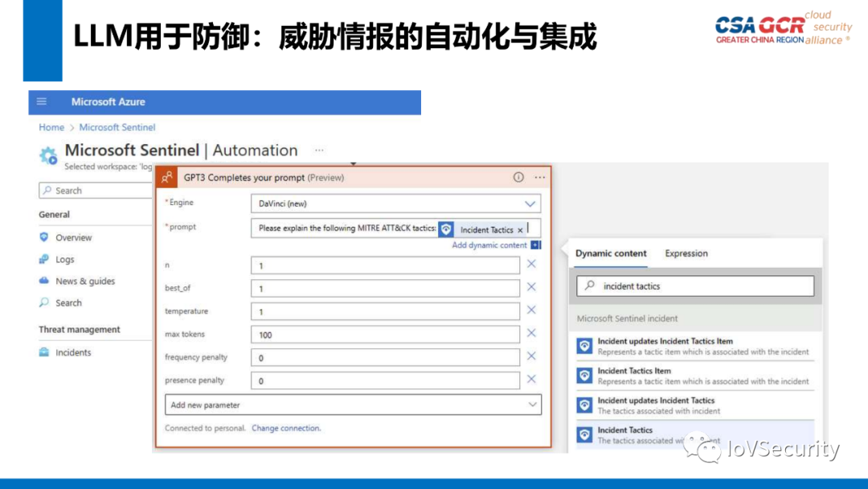868x489 pixels.
Task: Click the prompt text field
Action: (395, 228)
